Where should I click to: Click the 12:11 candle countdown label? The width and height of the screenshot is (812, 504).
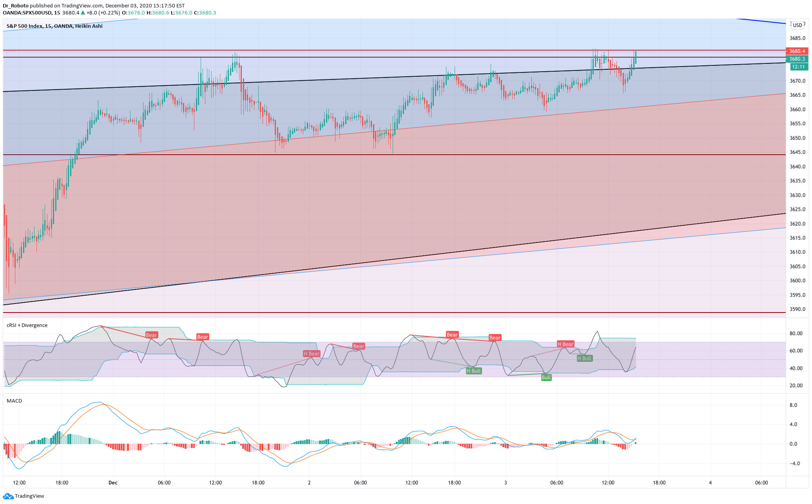(x=798, y=67)
